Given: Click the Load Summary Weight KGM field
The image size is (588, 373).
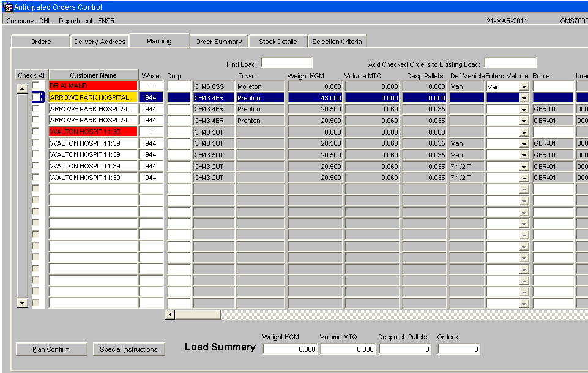Looking at the screenshot, I should click(290, 349).
